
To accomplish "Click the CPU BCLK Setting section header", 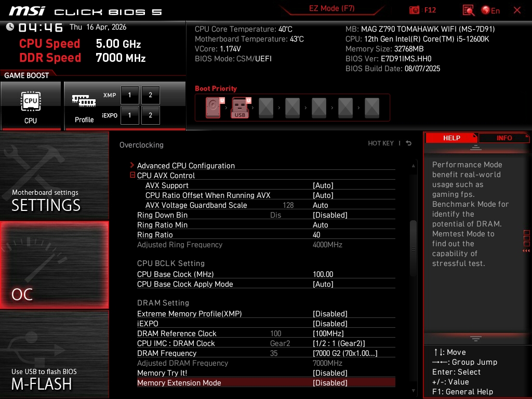I will [170, 263].
